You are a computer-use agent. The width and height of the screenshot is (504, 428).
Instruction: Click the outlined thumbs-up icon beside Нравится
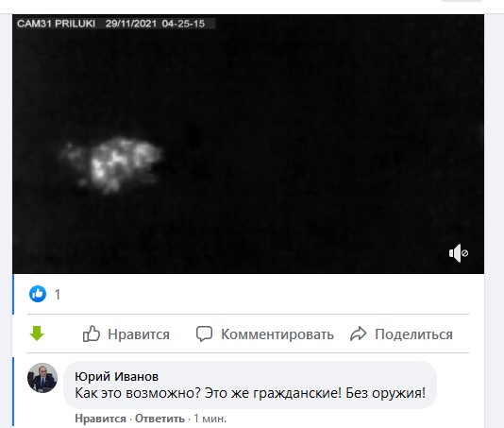pos(92,334)
